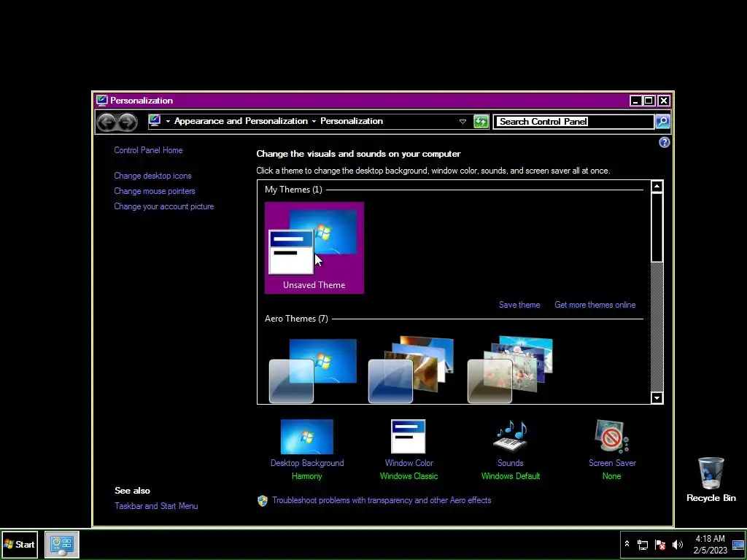This screenshot has height=560, width=747.
Task: Expand Appearance and Personalization breadcrumb arrow
Action: pos(314,122)
